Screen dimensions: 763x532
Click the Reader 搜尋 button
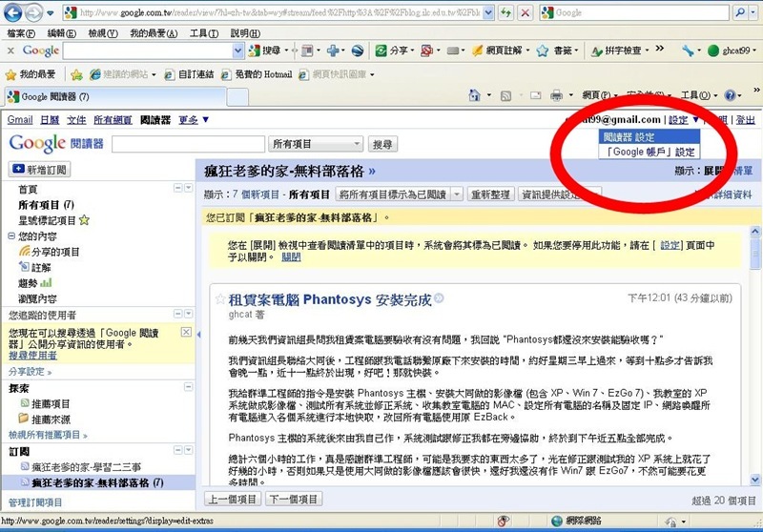382,144
